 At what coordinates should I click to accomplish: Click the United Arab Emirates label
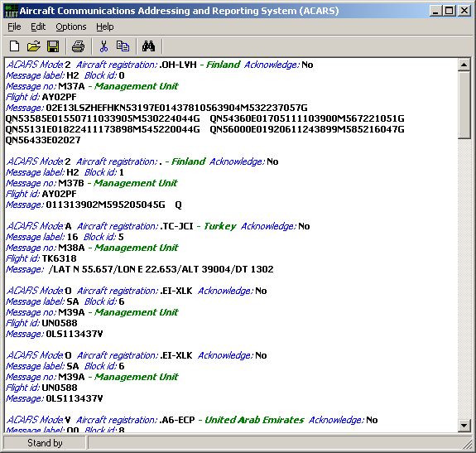point(254,420)
